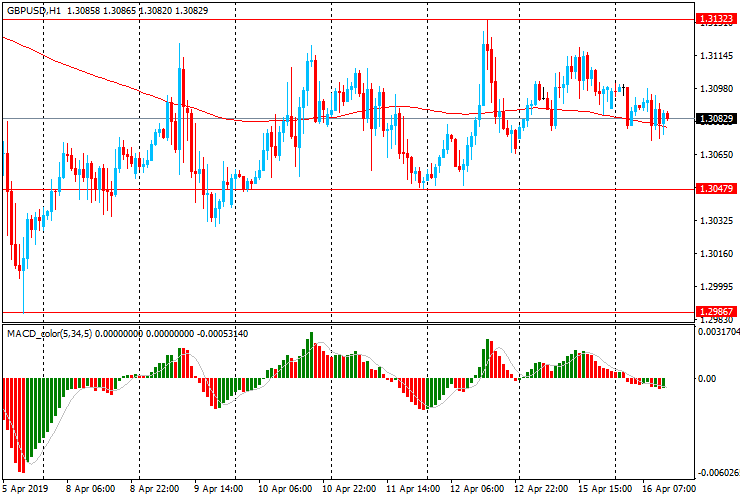
Task: Click the 0.0031704 MACD scale value
Action: [x=718, y=332]
